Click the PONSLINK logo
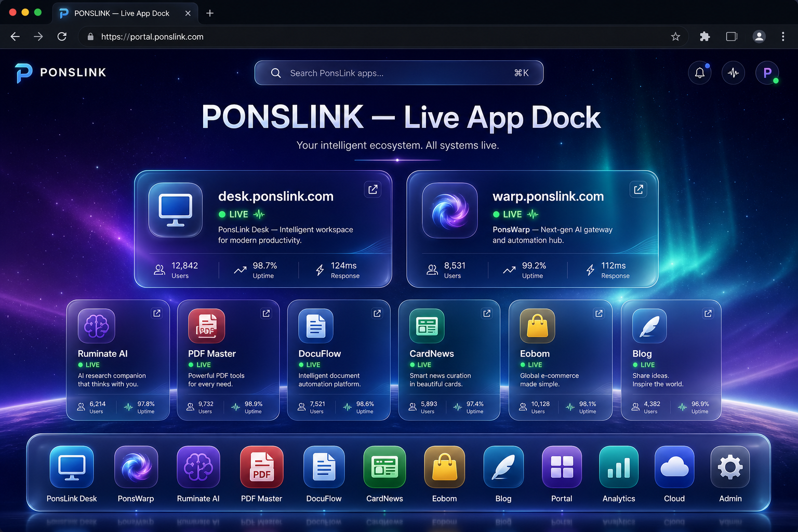The image size is (798, 532). 61,73
